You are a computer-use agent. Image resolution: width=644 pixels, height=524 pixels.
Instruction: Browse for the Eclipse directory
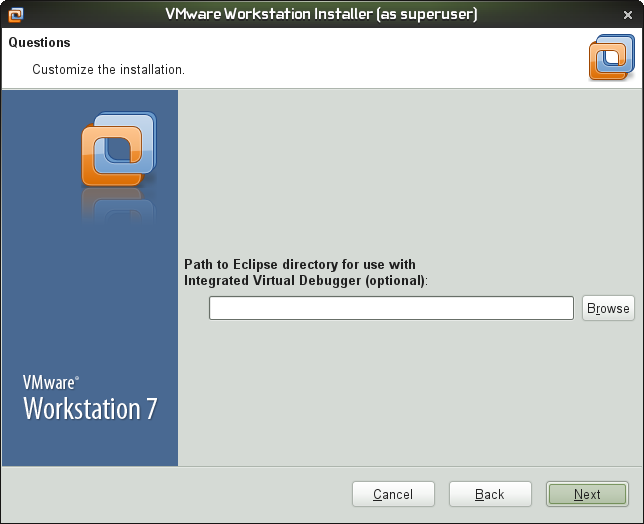pyautogui.click(x=608, y=308)
